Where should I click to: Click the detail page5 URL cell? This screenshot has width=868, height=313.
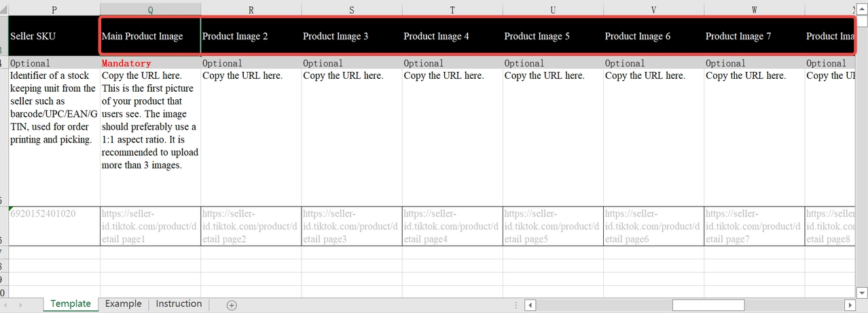click(553, 226)
